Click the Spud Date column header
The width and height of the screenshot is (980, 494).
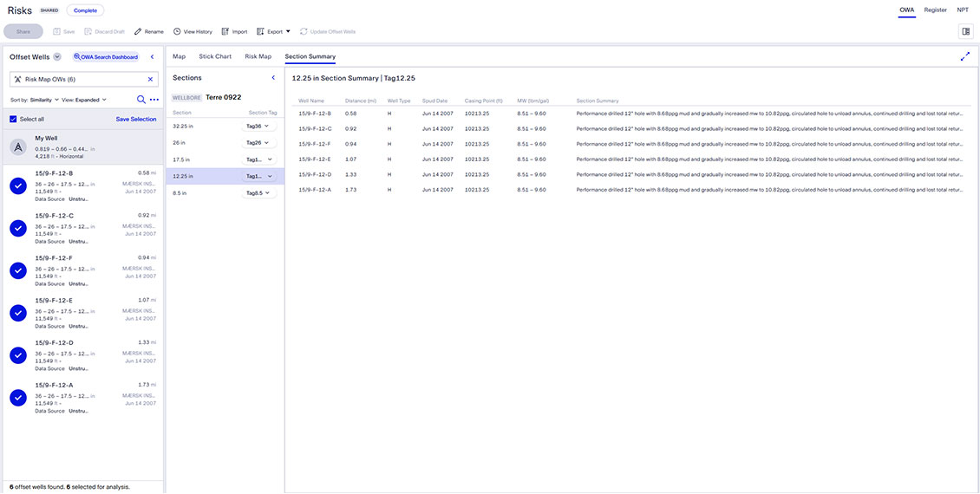[x=434, y=101]
